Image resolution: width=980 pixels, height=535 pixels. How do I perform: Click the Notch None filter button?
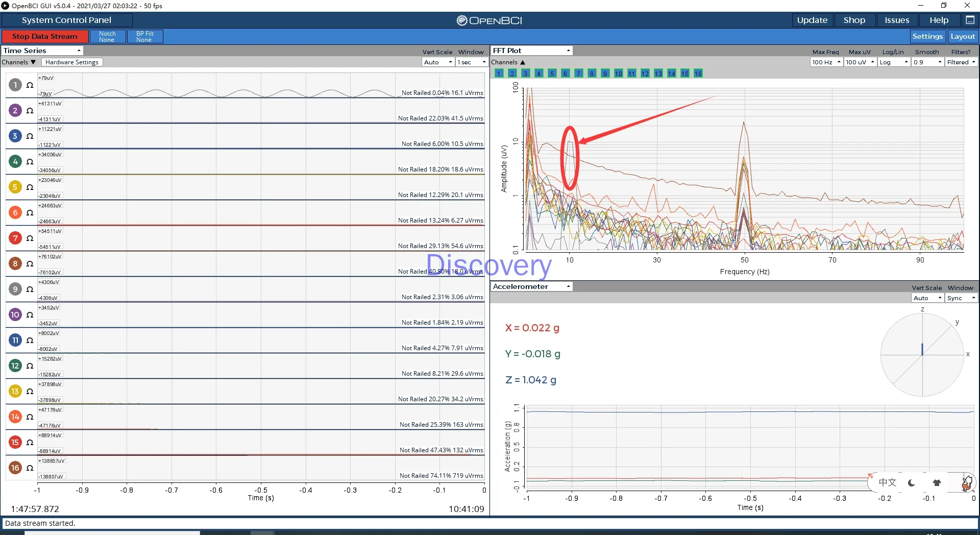coord(107,36)
